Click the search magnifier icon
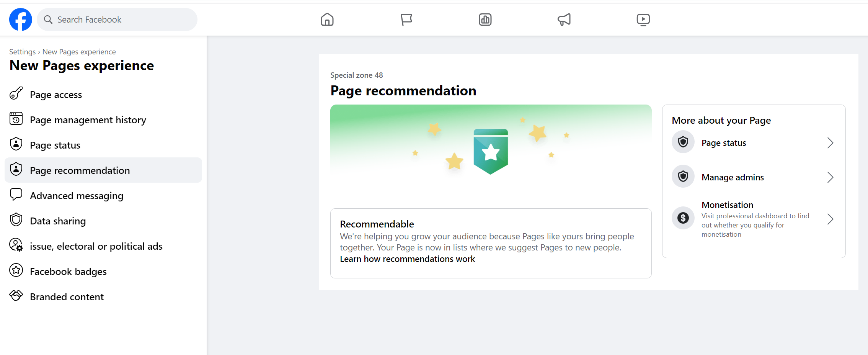 pos(48,20)
